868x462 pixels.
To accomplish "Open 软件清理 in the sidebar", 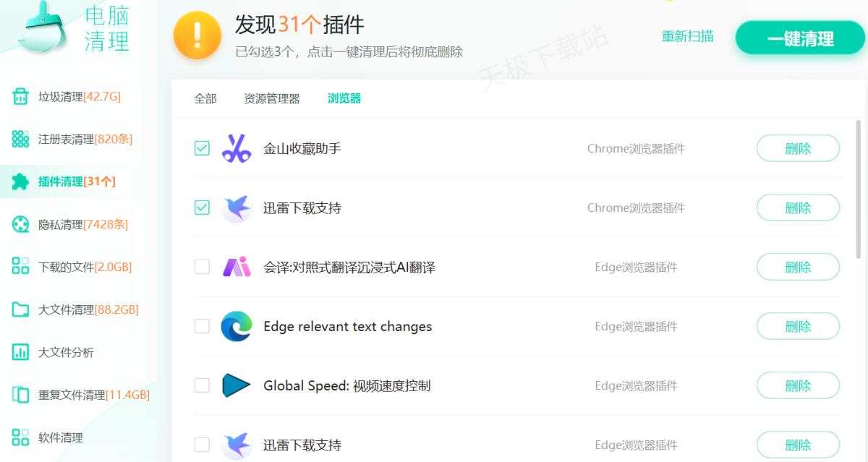I will click(x=60, y=437).
